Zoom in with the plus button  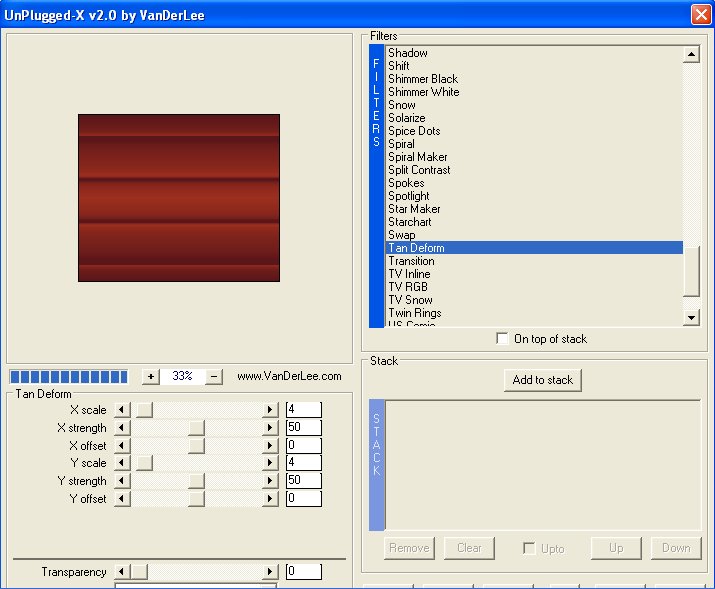tap(151, 377)
